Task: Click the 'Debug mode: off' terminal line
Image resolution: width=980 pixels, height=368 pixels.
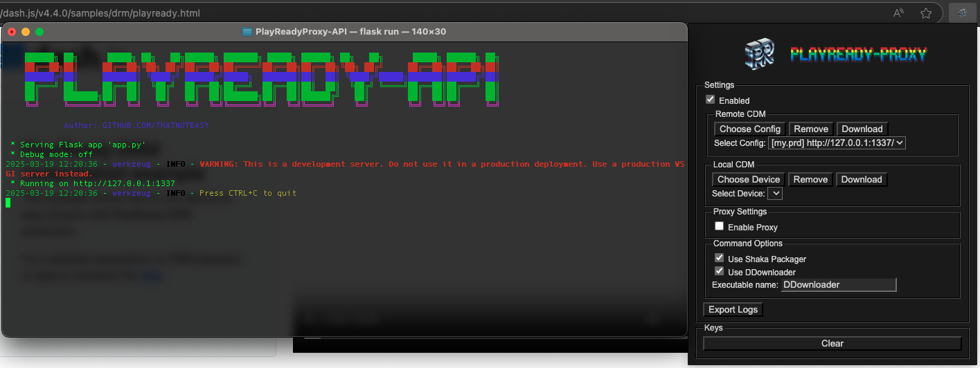Action: click(x=51, y=155)
